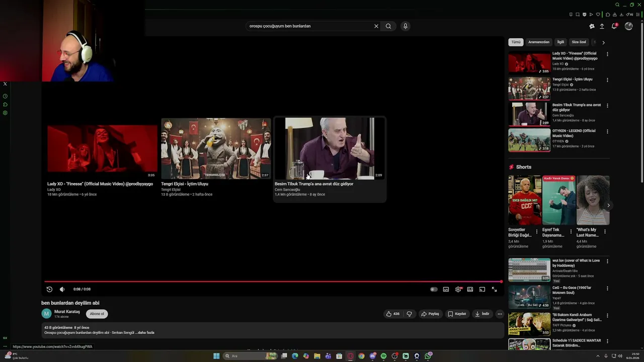This screenshot has height=362, width=644.
Task: Switch to theater mode view
Action: click(470, 289)
